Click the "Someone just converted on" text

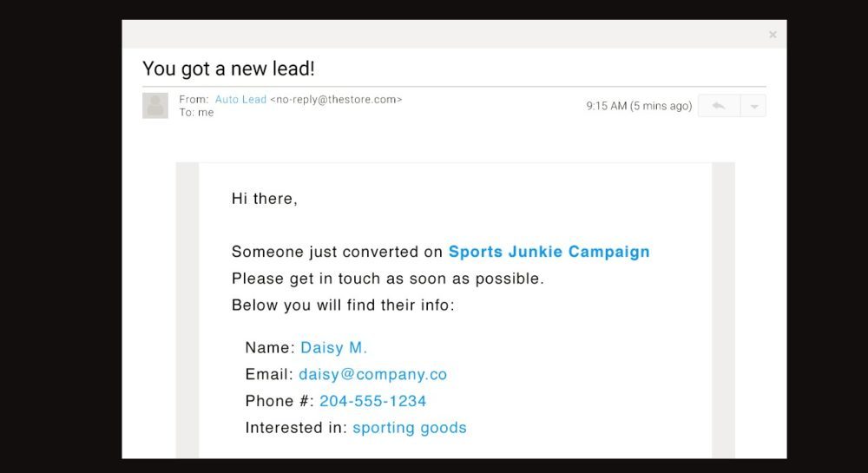coord(337,252)
